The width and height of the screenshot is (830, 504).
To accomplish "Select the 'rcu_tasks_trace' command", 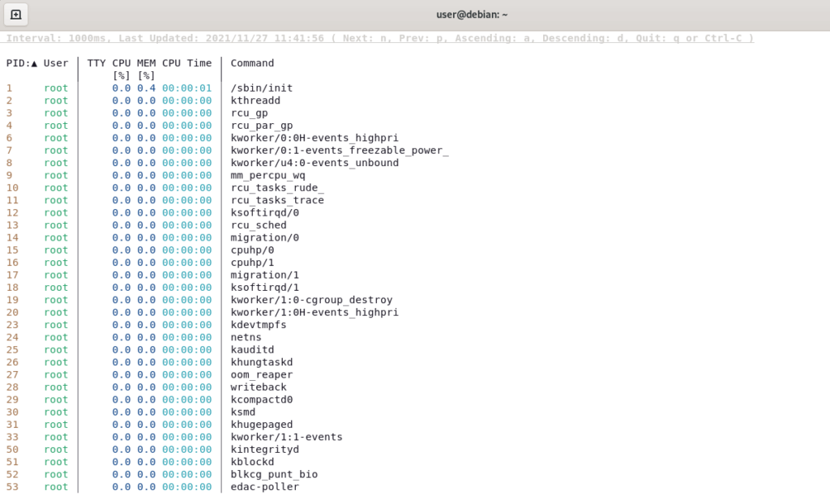I will (277, 200).
